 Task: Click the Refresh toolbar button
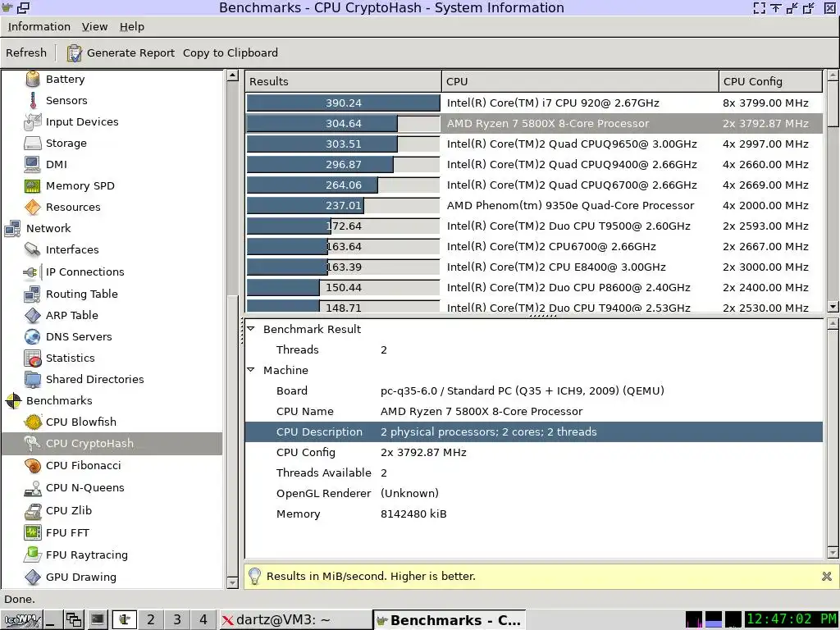[26, 53]
